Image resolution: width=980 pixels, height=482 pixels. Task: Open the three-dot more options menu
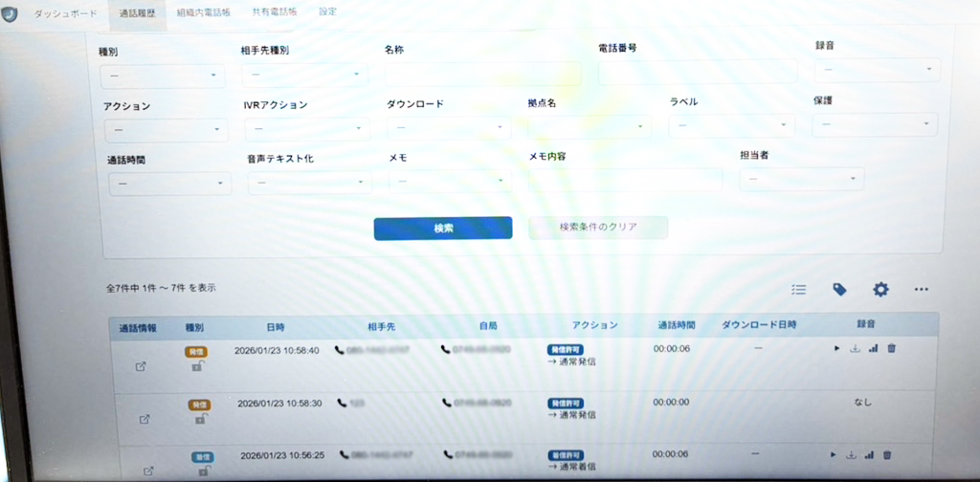(x=921, y=289)
